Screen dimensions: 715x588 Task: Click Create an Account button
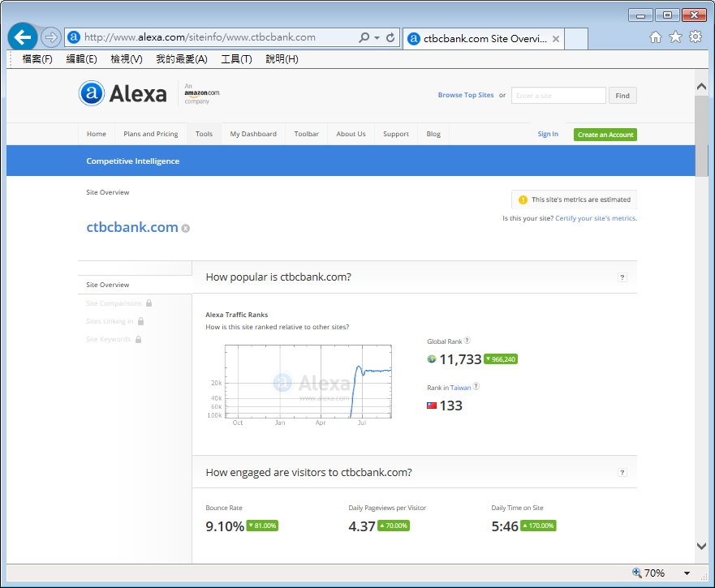(x=605, y=135)
